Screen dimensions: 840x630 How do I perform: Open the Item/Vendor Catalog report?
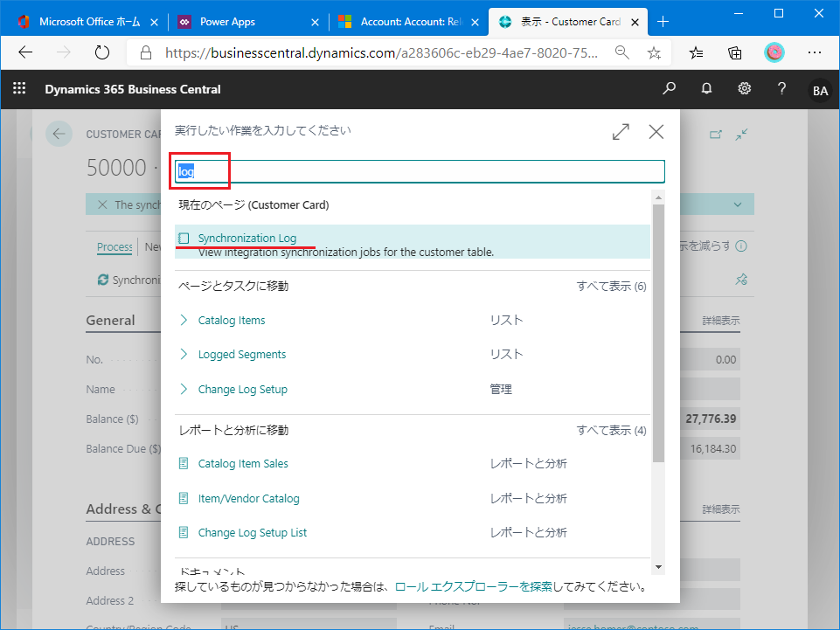(248, 499)
